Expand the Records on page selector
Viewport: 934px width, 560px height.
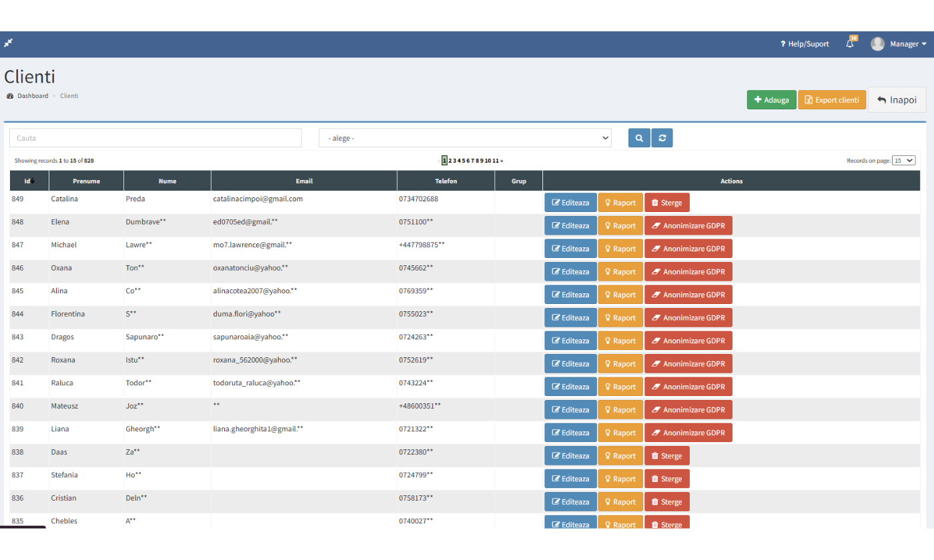(904, 161)
